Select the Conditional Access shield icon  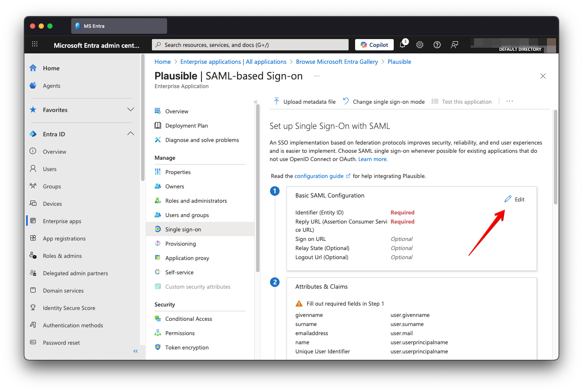click(x=157, y=319)
